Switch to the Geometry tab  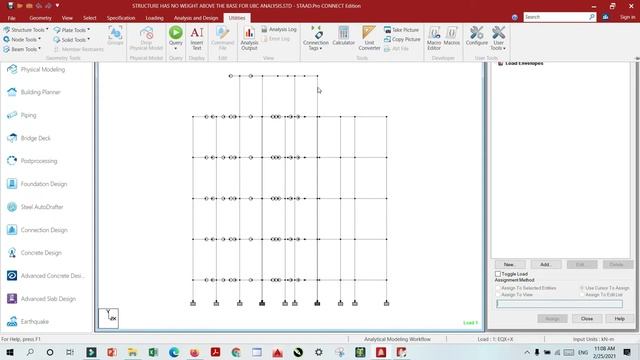tap(40, 18)
